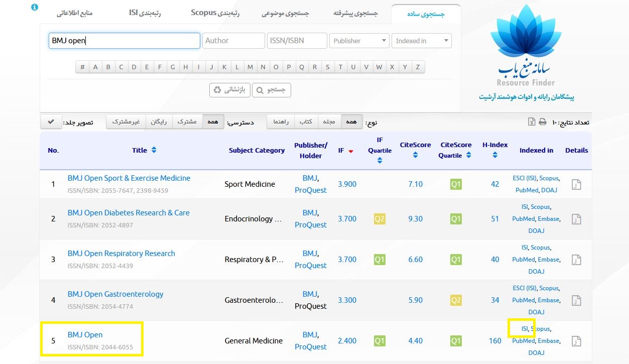This screenshot has width=629, height=364.
Task: Filter by letter S button
Action: [x=327, y=67]
